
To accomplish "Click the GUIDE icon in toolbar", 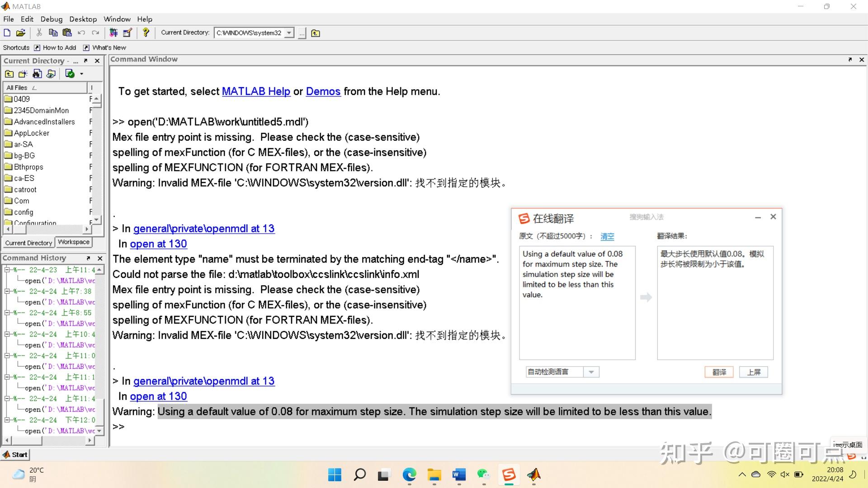I will pos(127,33).
